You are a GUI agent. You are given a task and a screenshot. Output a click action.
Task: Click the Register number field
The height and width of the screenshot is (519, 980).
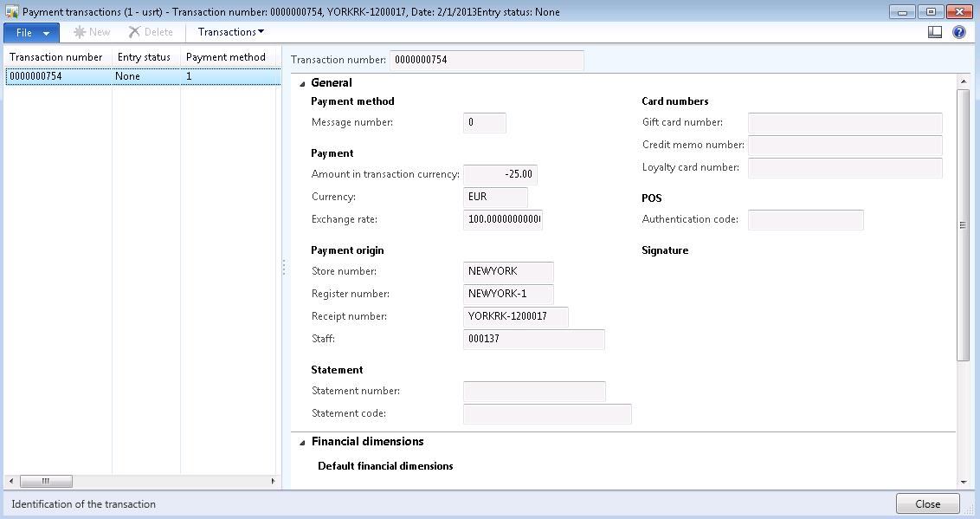point(508,294)
